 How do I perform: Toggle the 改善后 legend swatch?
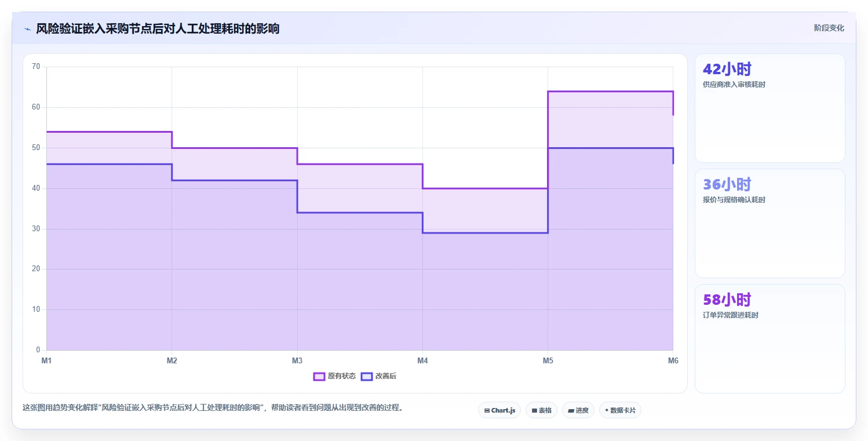pos(366,376)
